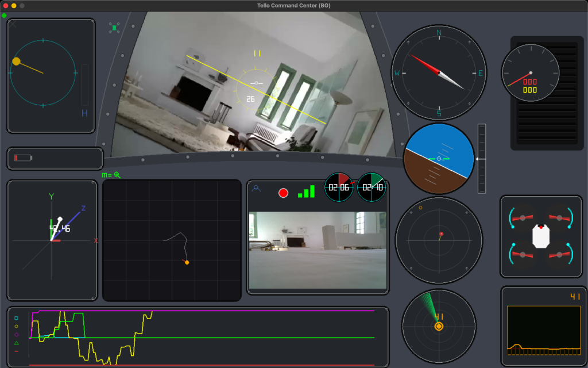Click the orange drone marker on flight map
588x368 pixels.
pos(187,262)
